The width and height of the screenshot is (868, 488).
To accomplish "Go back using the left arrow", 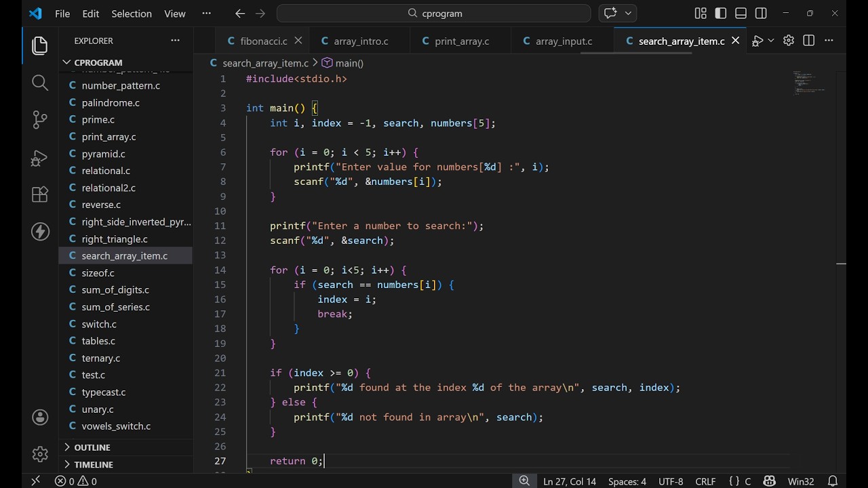I will tap(240, 14).
